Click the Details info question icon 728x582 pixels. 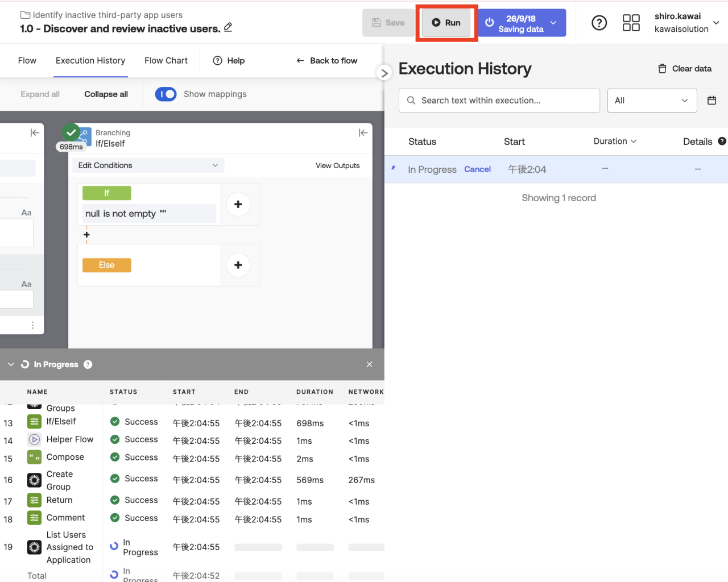(x=722, y=141)
